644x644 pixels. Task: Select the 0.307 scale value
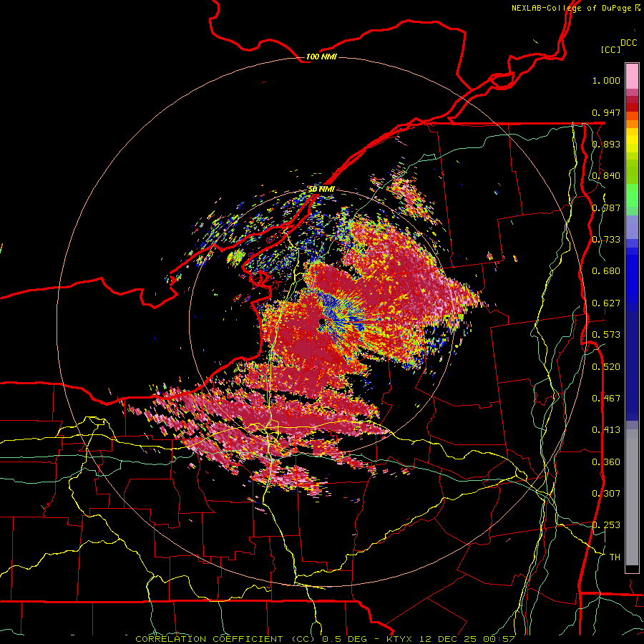606,494
